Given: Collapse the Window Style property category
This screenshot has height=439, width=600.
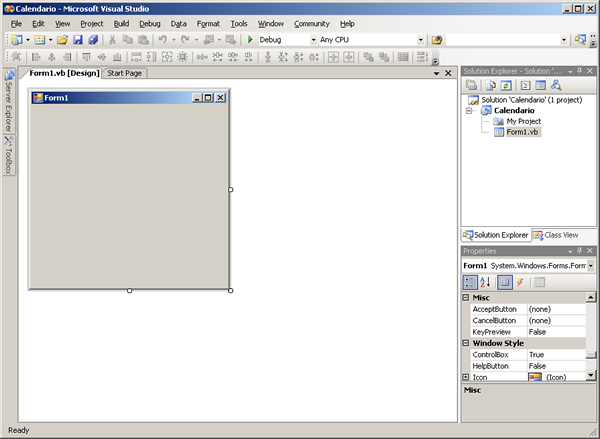Looking at the screenshot, I should [x=466, y=343].
